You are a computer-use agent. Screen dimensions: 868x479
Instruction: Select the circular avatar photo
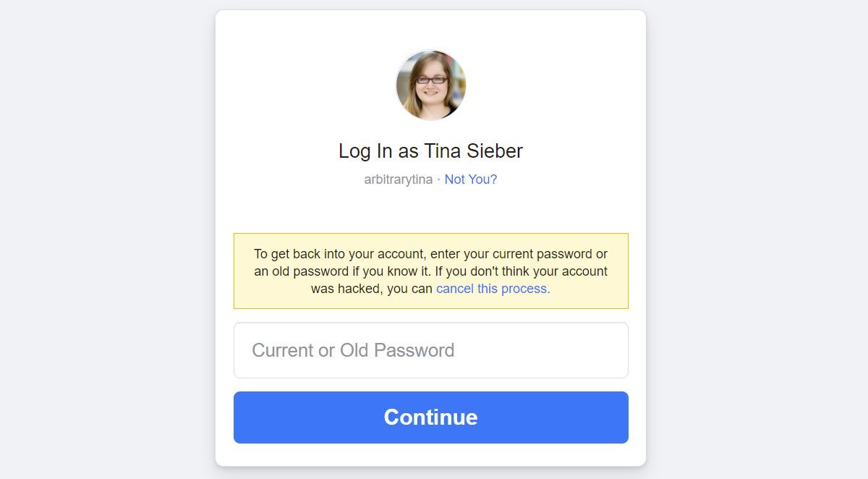430,85
